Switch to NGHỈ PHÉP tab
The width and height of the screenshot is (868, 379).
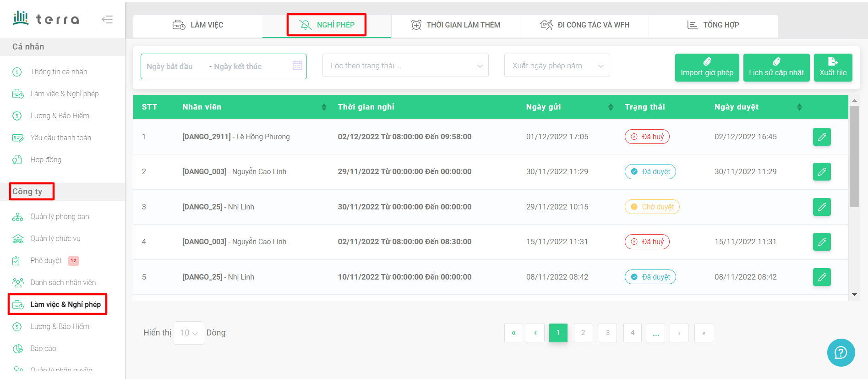(327, 25)
